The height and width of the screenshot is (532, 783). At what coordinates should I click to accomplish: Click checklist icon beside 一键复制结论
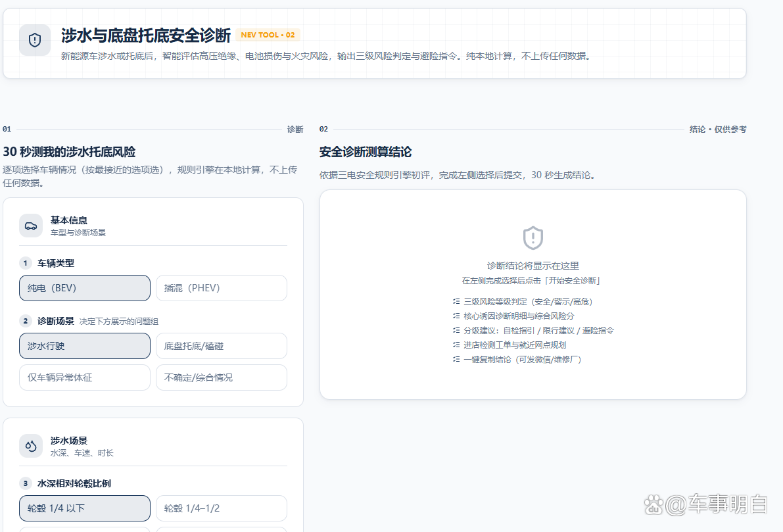(x=456, y=359)
